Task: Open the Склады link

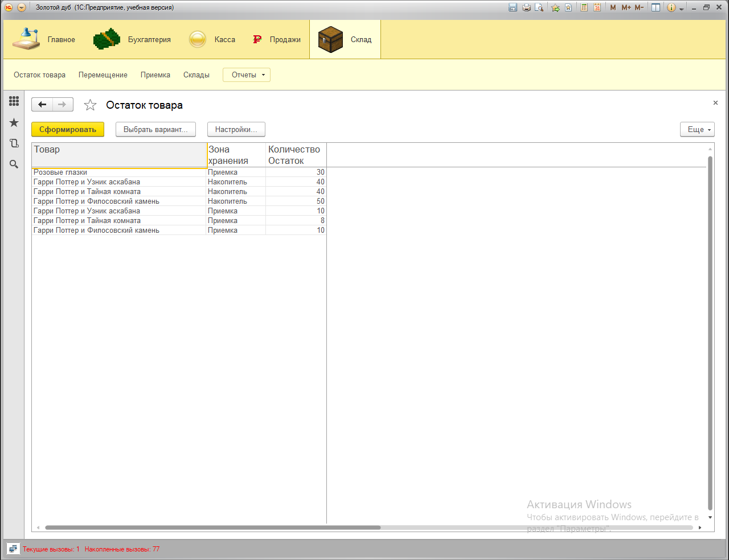Action: click(196, 75)
